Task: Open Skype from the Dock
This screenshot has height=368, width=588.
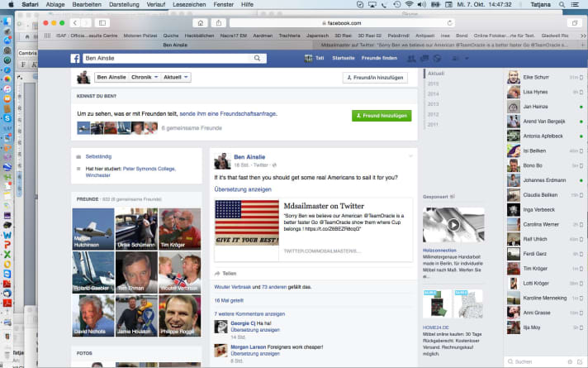Action: click(7, 118)
